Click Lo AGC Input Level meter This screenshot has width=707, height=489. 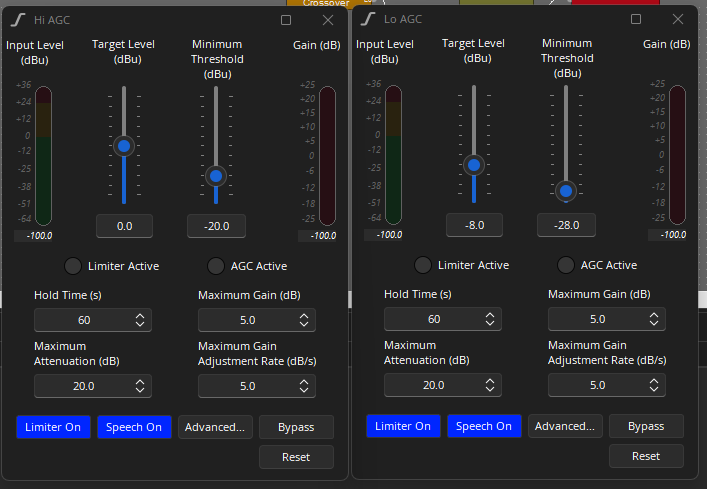394,155
